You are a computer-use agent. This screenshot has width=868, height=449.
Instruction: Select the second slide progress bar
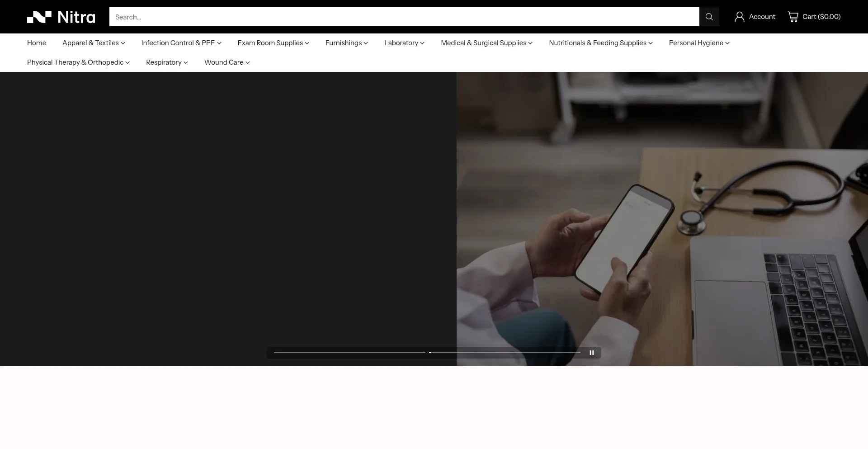pos(505,353)
